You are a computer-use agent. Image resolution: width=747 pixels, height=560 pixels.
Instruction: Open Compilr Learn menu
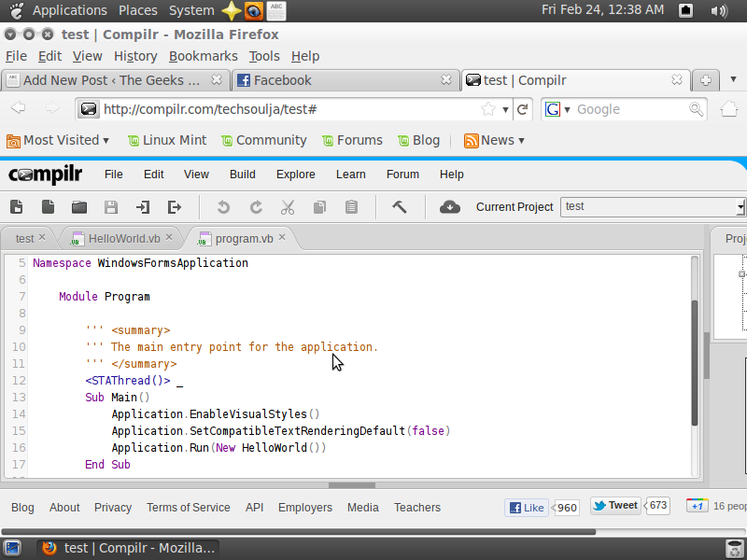coord(351,175)
